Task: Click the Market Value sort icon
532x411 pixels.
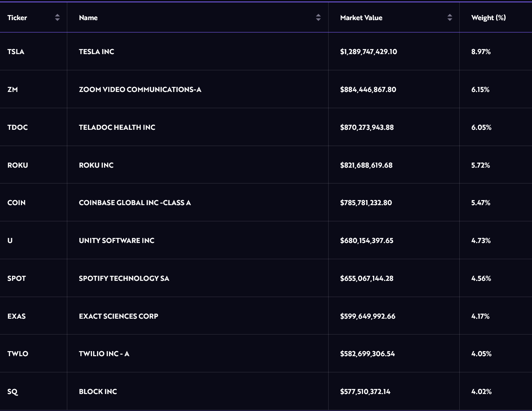Action: click(450, 17)
